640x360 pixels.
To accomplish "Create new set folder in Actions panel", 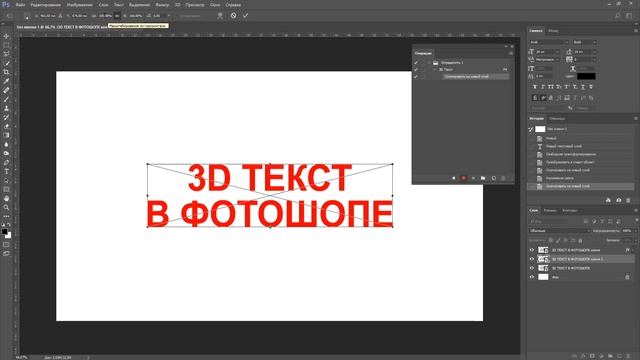I will pyautogui.click(x=483, y=178).
